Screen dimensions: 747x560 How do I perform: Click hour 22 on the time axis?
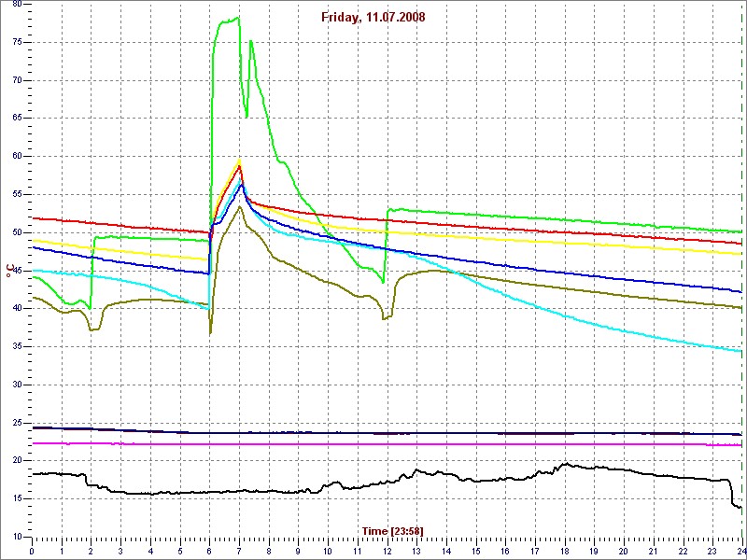[x=683, y=550]
